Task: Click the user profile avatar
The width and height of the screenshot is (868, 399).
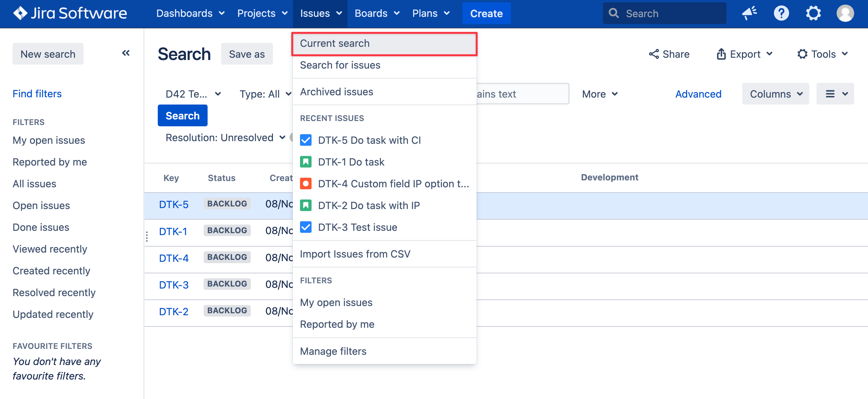Action: coord(845,14)
